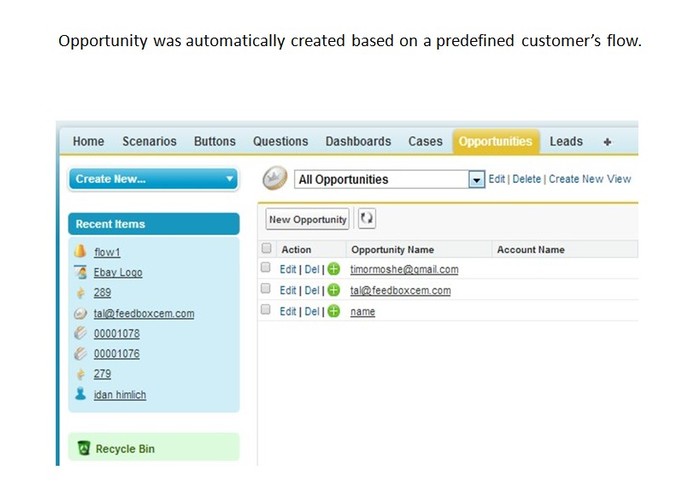Open Ebay Logo from Recent Items
This screenshot has width=695, height=494.
click(x=118, y=272)
